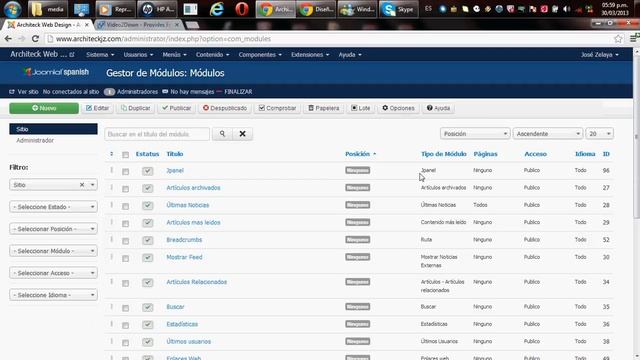Image resolution: width=640 pixels, height=360 pixels.
Task: Click the external site icon beside Architeck Web
Action: point(72,54)
